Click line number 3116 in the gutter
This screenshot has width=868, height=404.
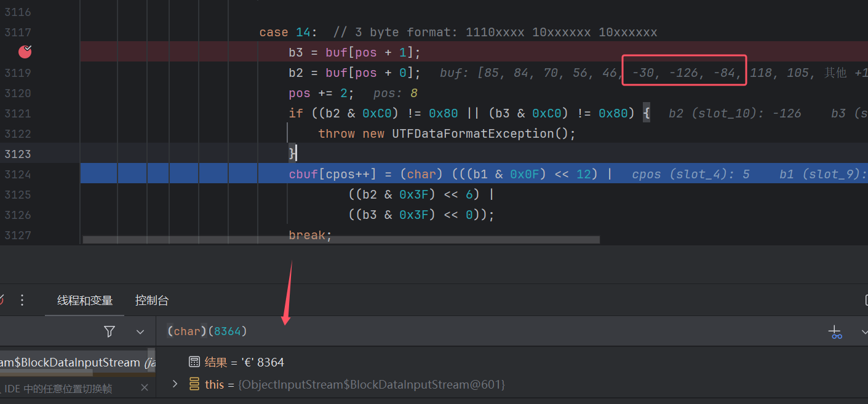coord(17,12)
